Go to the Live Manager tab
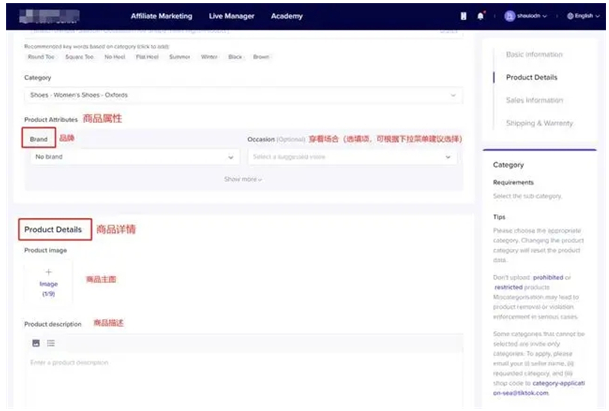 [x=231, y=16]
